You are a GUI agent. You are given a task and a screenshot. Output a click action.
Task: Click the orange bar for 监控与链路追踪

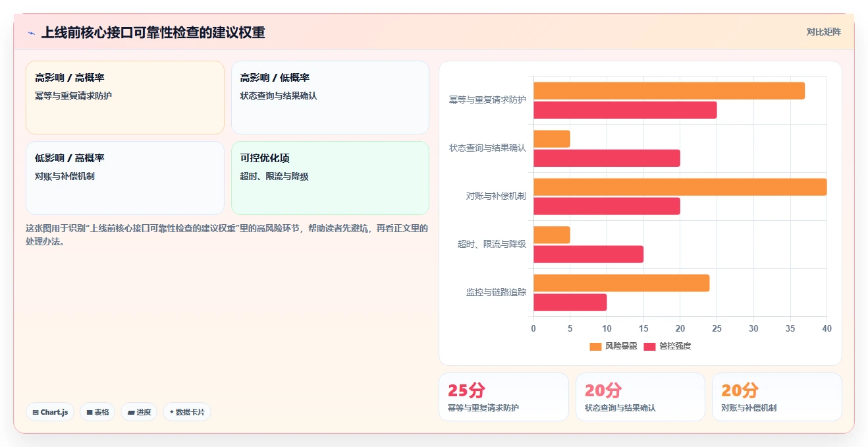click(621, 283)
